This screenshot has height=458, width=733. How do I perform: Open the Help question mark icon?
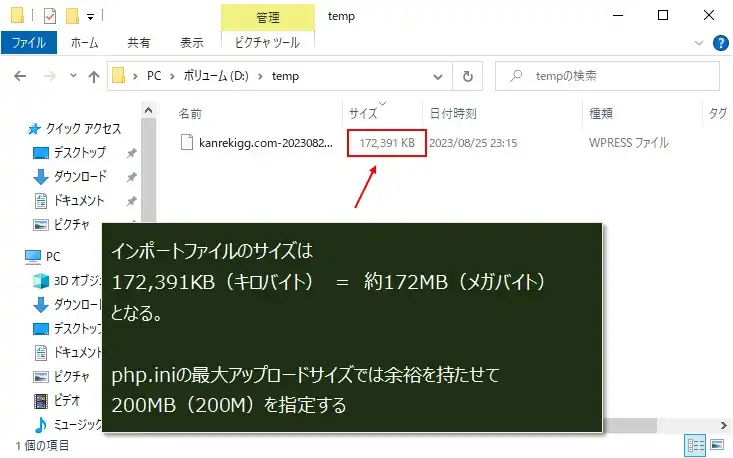[719, 43]
